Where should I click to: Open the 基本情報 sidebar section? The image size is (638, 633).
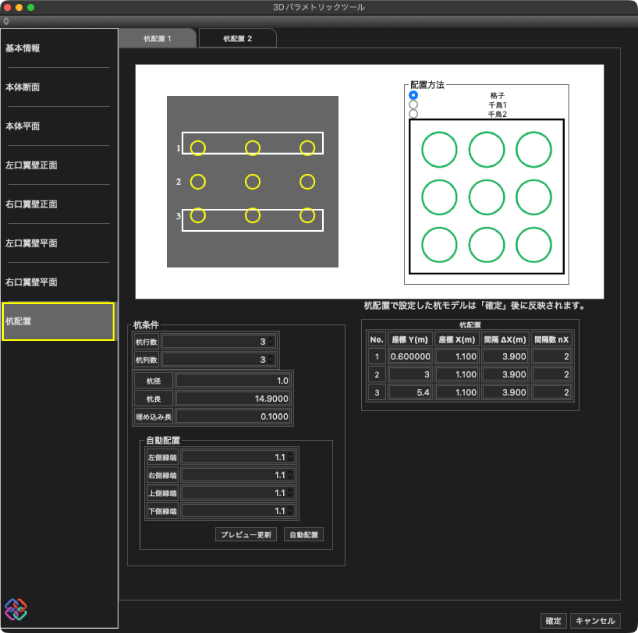pyautogui.click(x=59, y=48)
